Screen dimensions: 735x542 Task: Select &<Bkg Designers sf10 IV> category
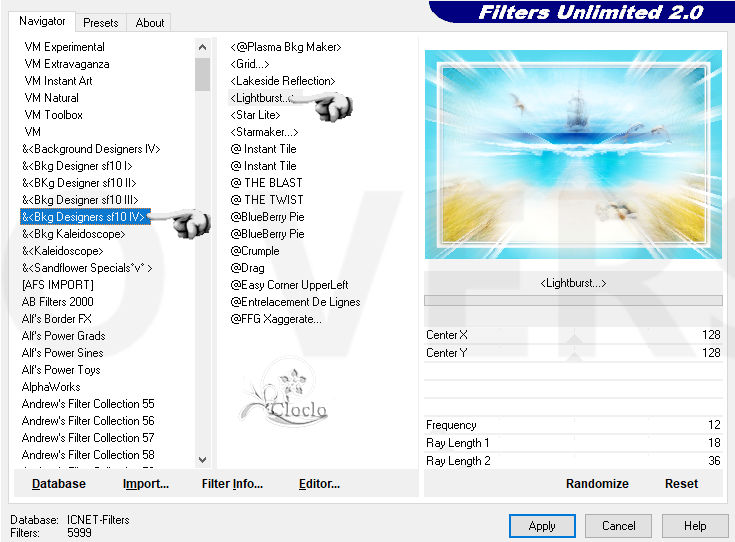point(85,217)
